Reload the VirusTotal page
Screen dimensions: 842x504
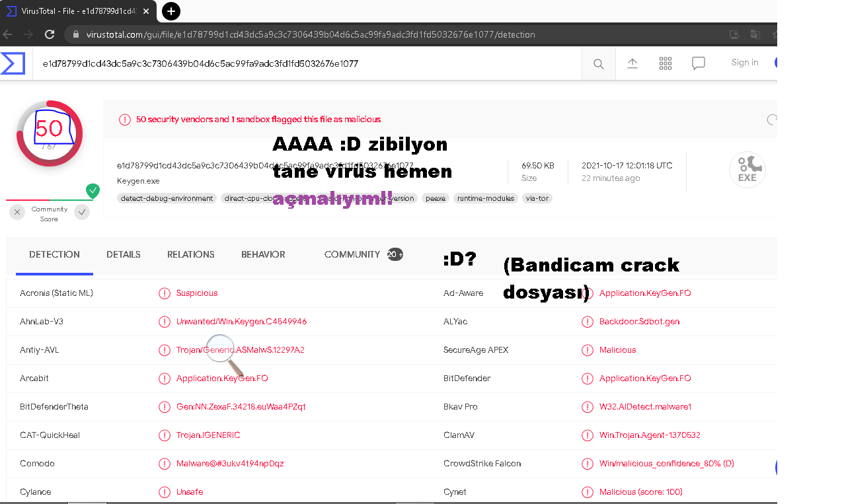click(x=50, y=34)
